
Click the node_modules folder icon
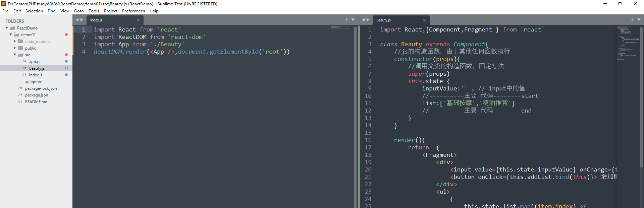[x=20, y=41]
